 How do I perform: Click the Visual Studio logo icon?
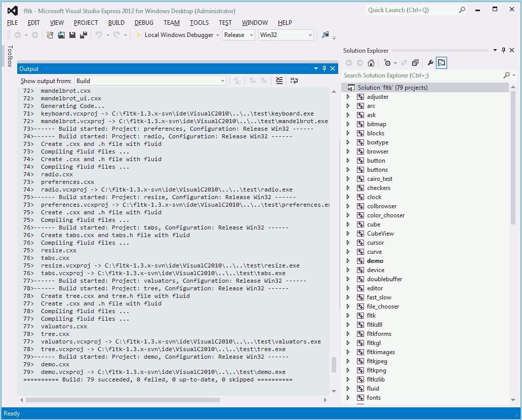13,11
